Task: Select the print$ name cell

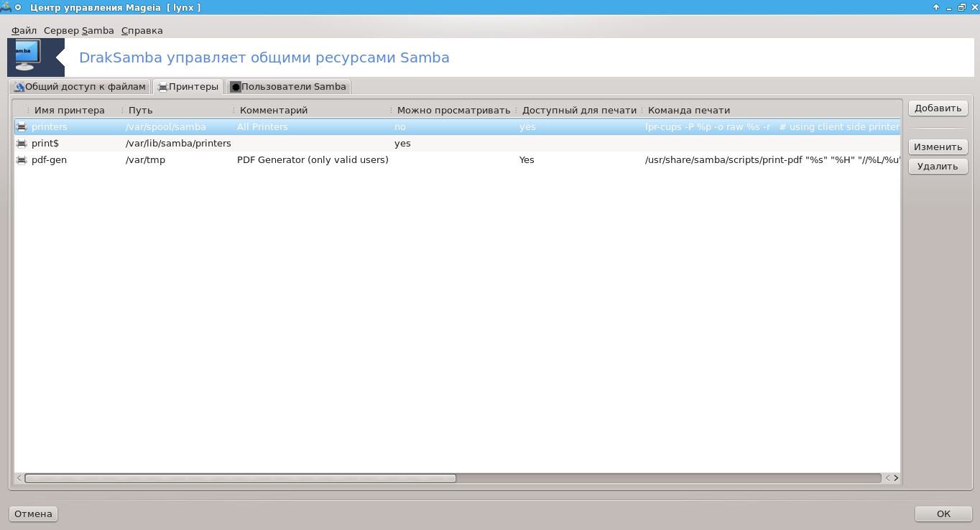Action: coord(45,144)
